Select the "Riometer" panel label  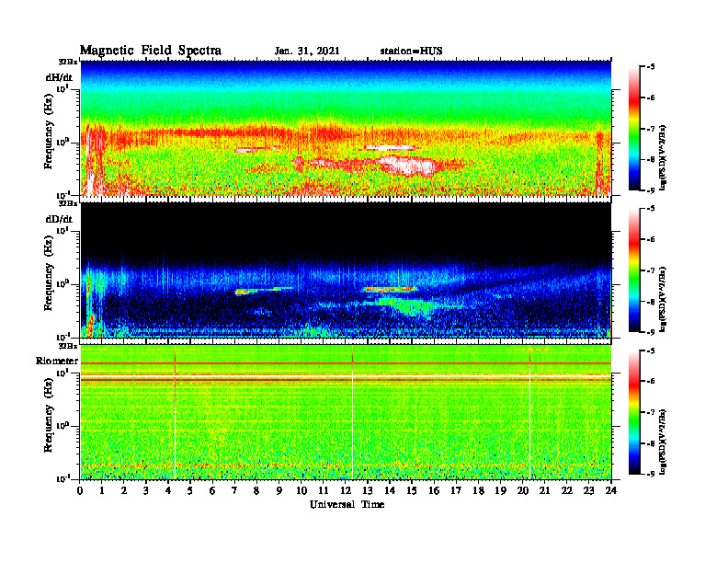(x=57, y=361)
